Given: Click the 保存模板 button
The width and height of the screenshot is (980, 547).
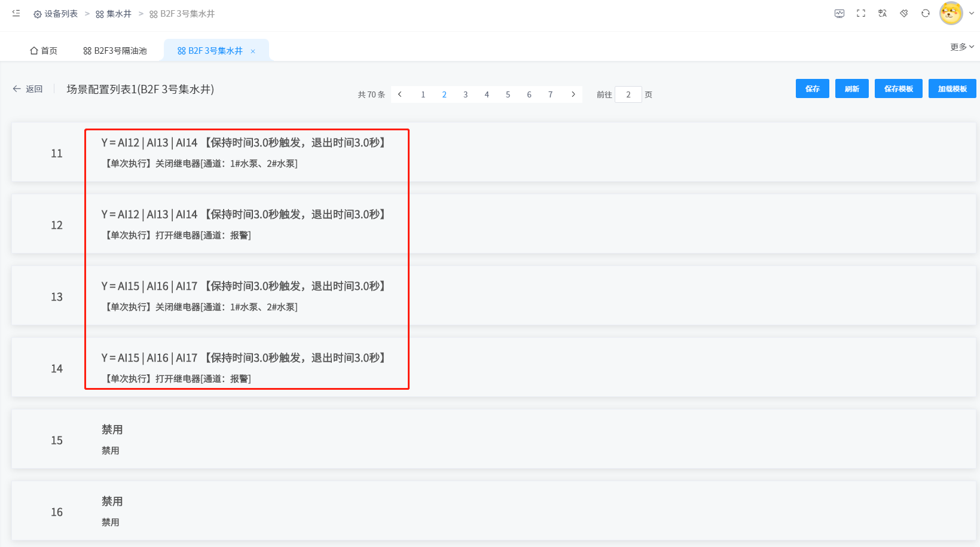Looking at the screenshot, I should click(898, 88).
